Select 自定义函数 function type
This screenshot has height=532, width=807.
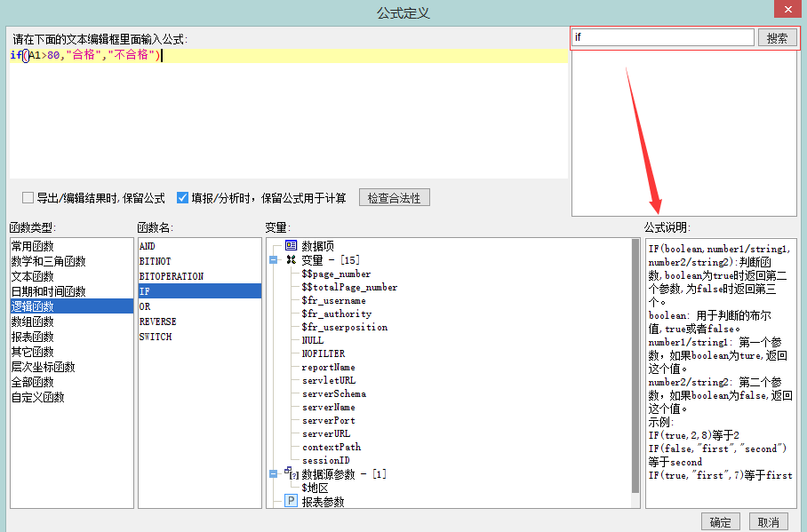[71, 397]
